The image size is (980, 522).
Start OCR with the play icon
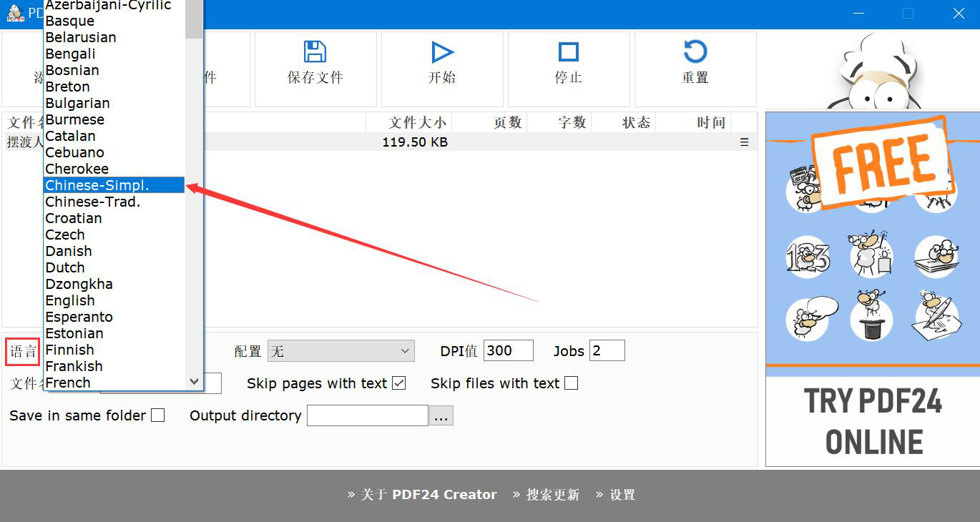coord(442,51)
